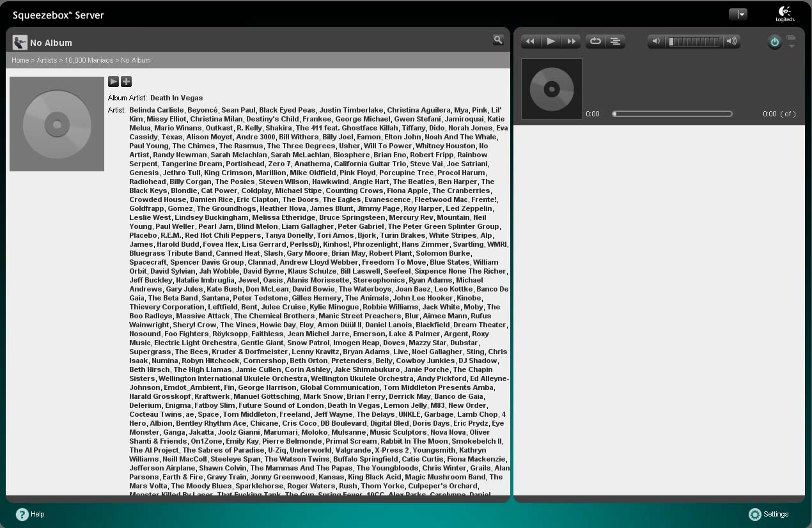Navigate to Artists in the breadcrumb
This screenshot has height=528, width=812.
[x=47, y=60]
